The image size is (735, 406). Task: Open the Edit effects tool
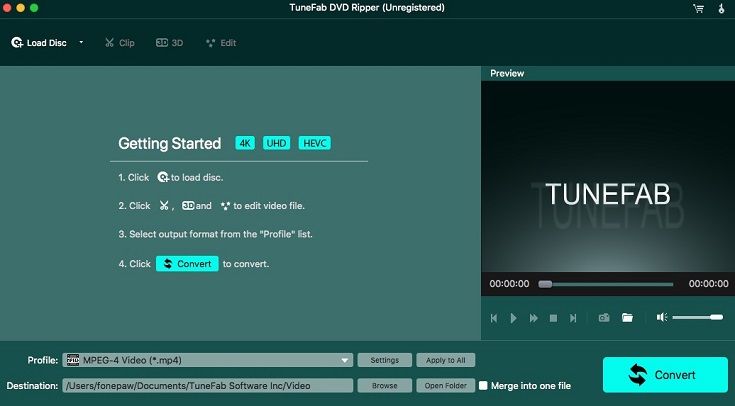point(221,43)
